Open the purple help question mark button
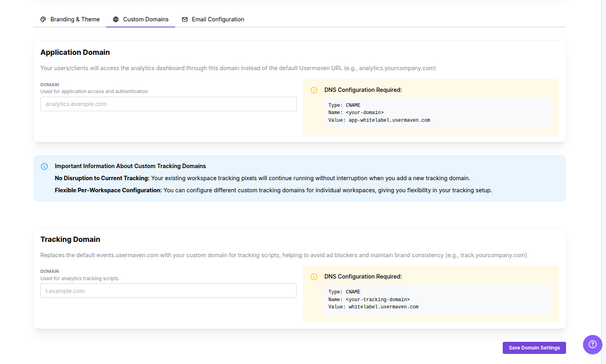The width and height of the screenshot is (606, 364). [x=592, y=345]
